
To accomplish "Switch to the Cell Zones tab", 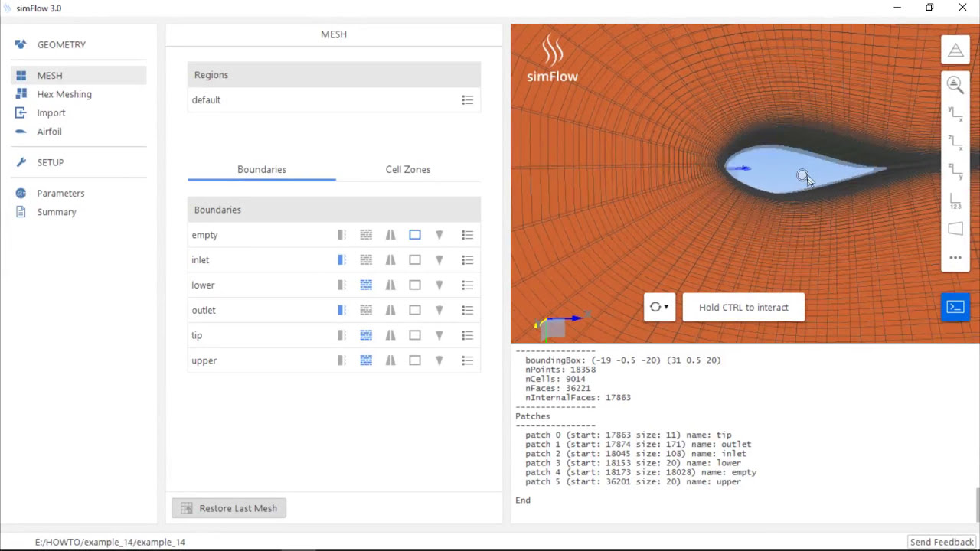I will coord(407,169).
